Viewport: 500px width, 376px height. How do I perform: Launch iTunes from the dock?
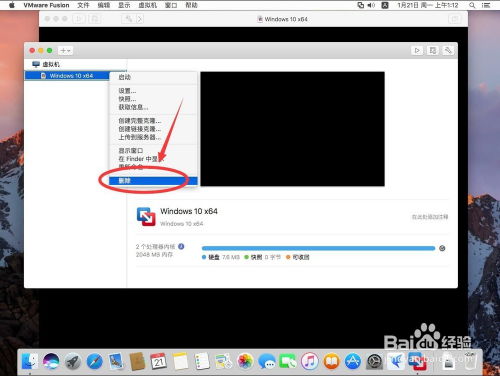tap(310, 361)
